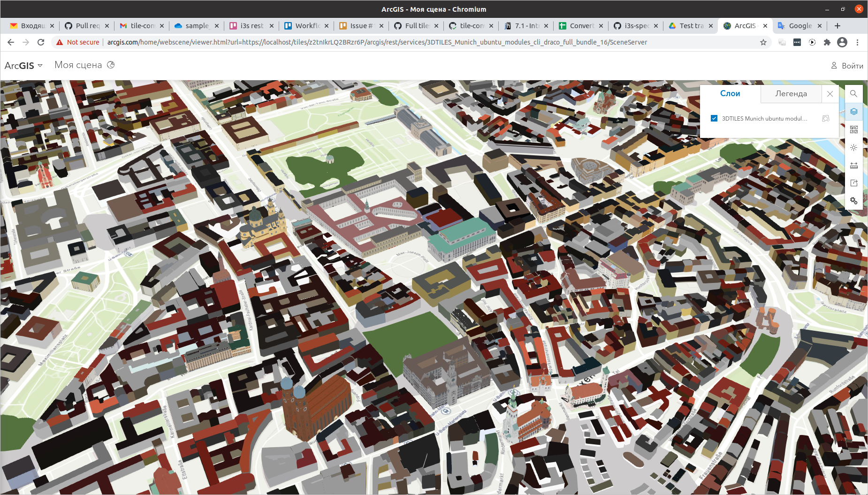The height and width of the screenshot is (495, 868).
Task: Open scene settings with the gear icon
Action: 854,201
